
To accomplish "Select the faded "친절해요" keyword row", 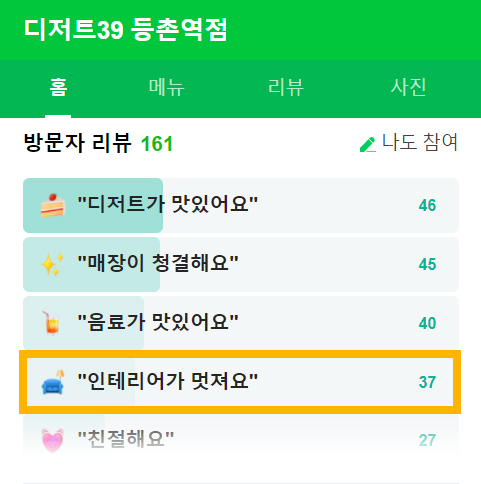I will point(241,440).
